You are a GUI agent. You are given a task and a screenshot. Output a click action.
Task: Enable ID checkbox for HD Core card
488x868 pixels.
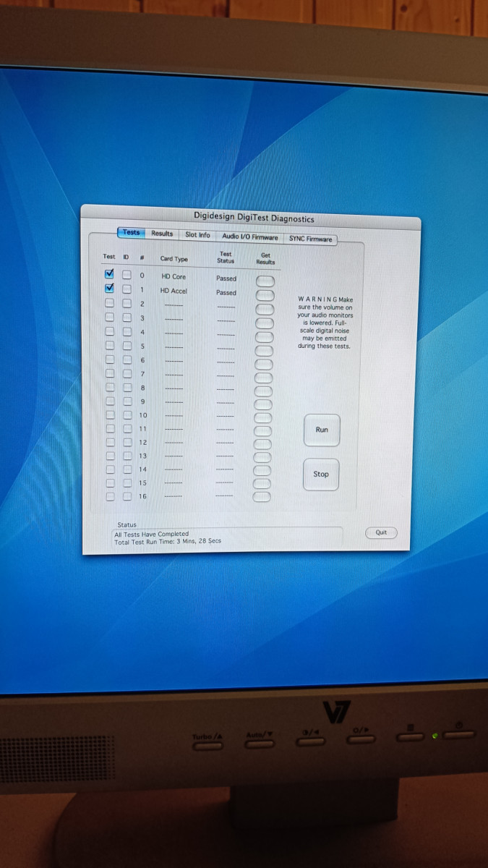127,275
